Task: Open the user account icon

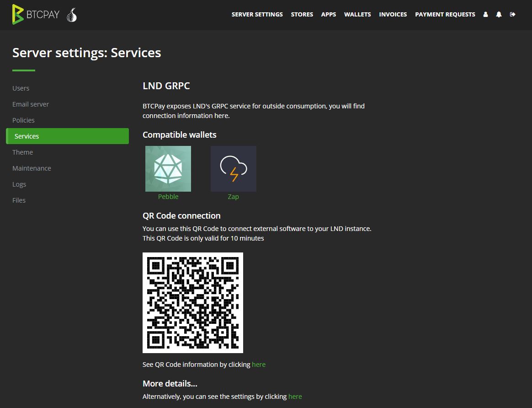Action: [x=485, y=14]
